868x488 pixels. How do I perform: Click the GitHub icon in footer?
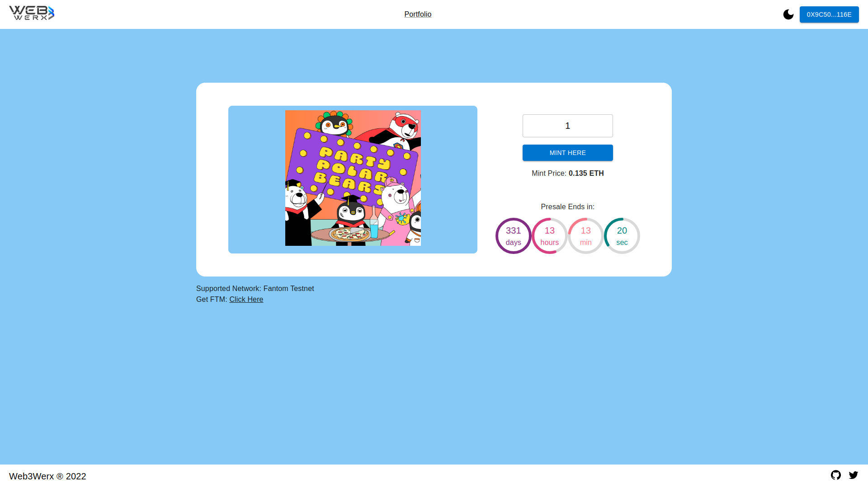pyautogui.click(x=836, y=475)
